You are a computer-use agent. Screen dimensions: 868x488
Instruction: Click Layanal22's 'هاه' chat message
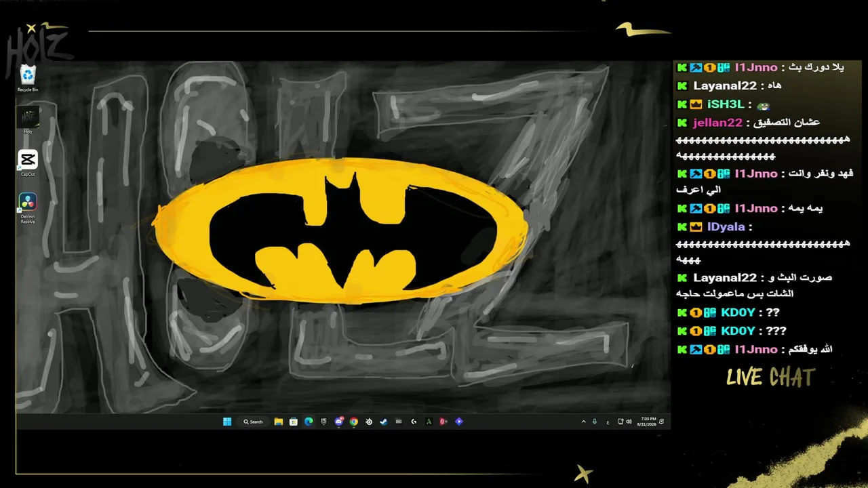(x=773, y=86)
